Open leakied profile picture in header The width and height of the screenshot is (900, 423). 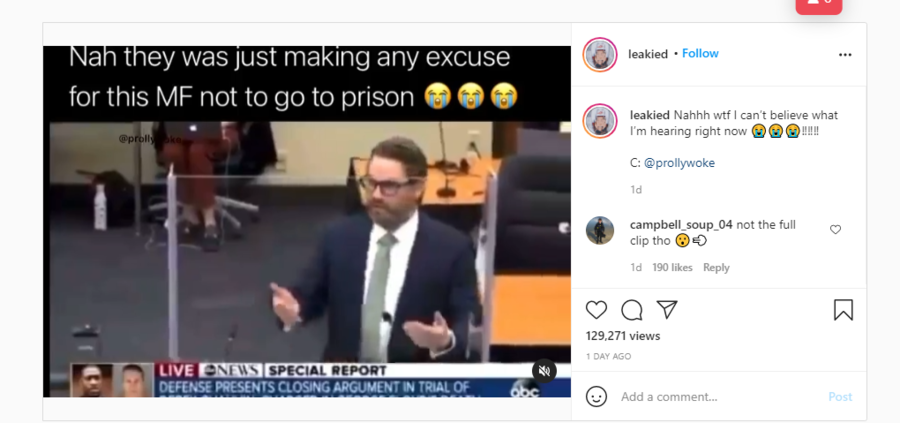(600, 55)
